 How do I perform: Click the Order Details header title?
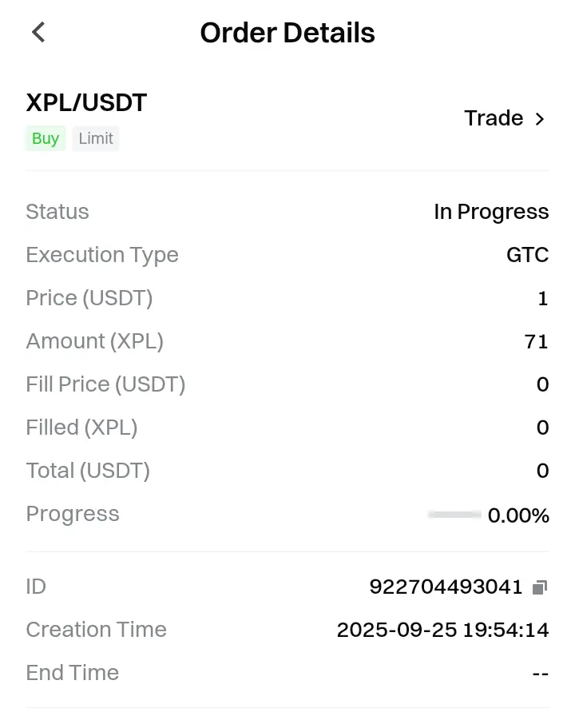pos(287,33)
